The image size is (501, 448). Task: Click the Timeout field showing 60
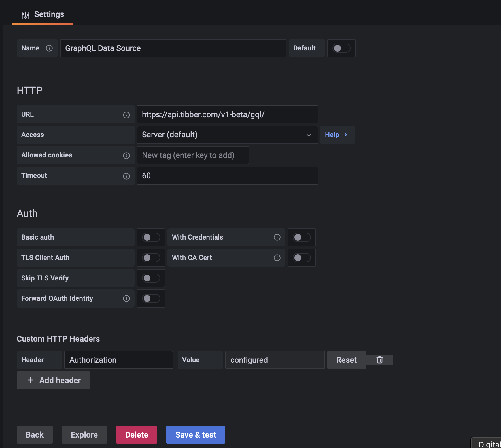click(227, 176)
